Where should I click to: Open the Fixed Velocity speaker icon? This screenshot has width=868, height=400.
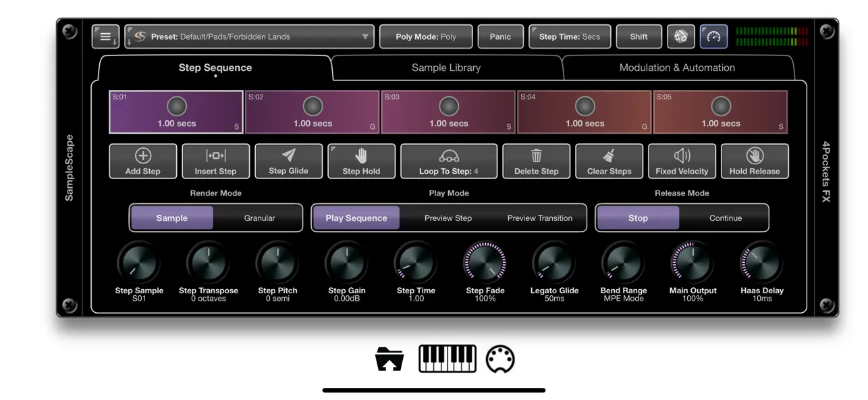coord(682,161)
